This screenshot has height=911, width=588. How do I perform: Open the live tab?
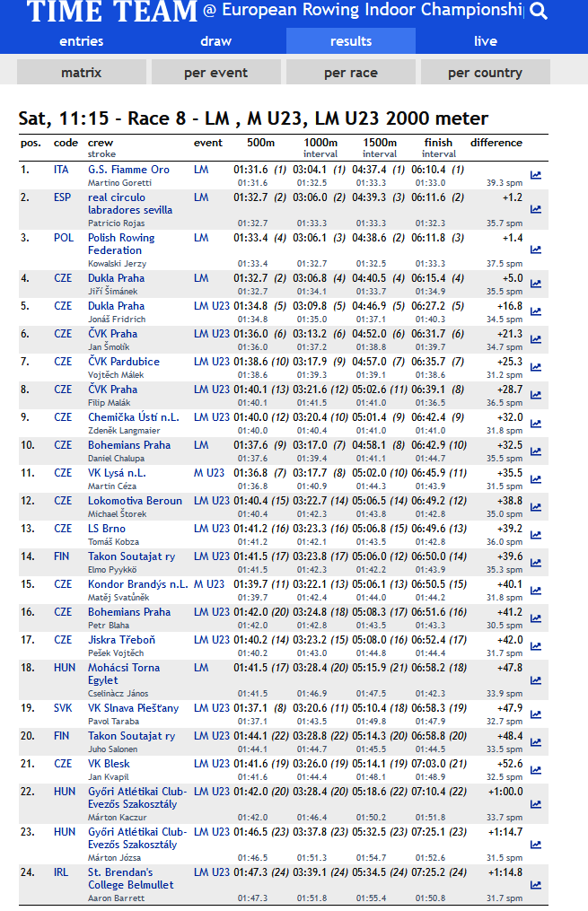(485, 41)
